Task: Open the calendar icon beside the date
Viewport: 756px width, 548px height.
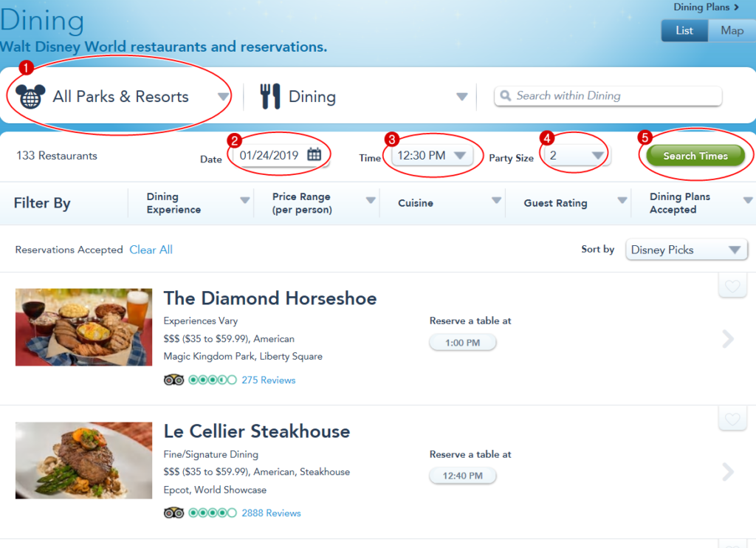Action: click(314, 154)
